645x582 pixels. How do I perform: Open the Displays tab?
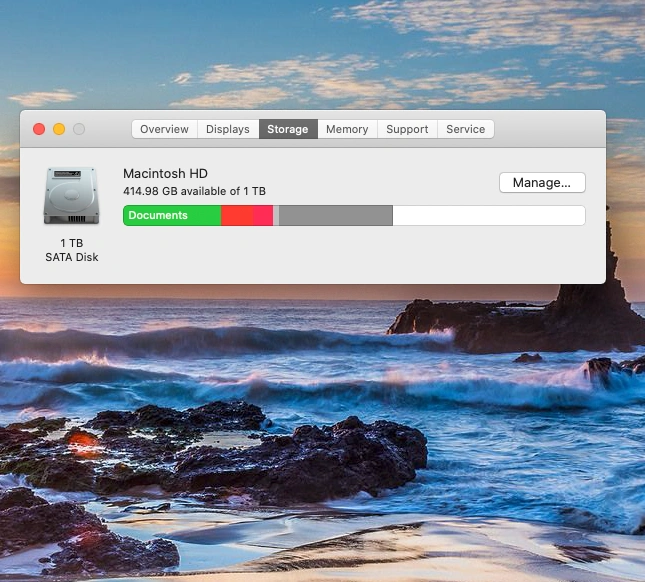tap(228, 129)
